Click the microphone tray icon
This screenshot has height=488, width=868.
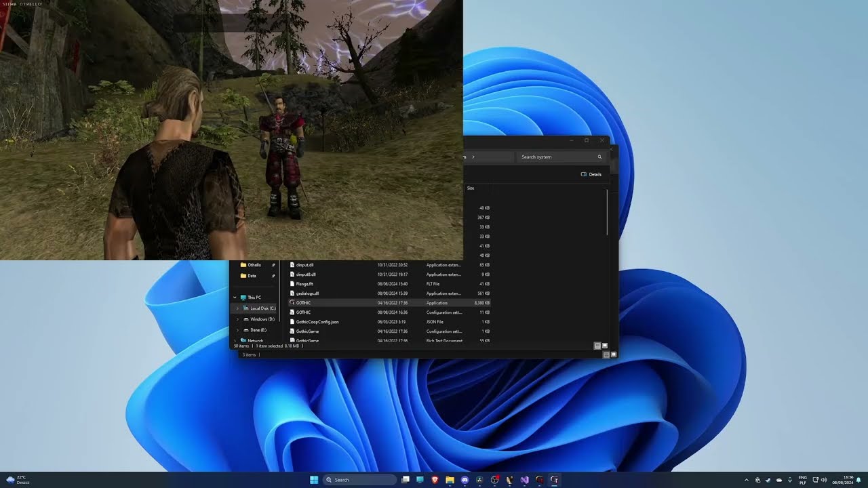[x=790, y=480]
